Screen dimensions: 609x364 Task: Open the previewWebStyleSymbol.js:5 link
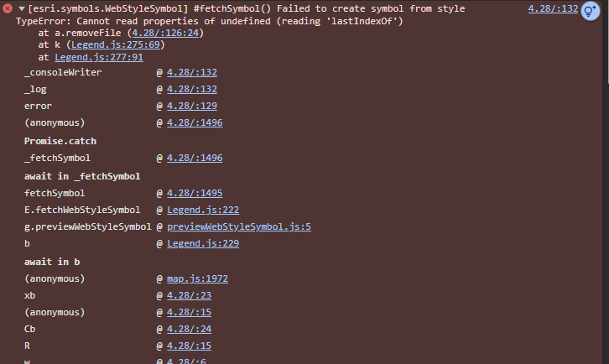(239, 226)
